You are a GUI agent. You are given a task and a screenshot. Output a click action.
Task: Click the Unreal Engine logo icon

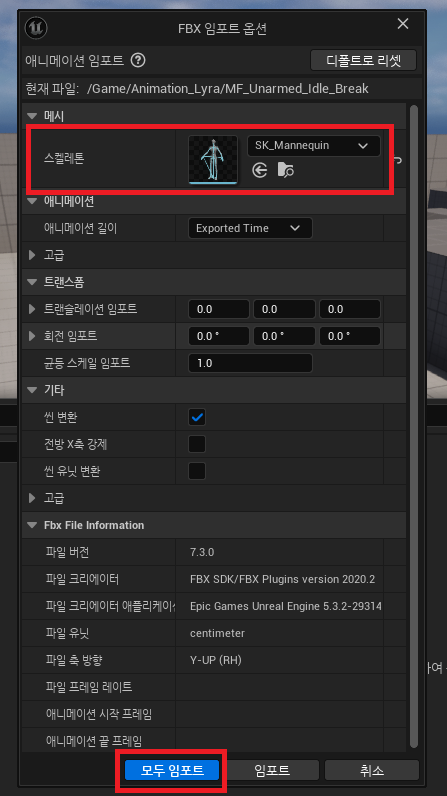click(36, 28)
